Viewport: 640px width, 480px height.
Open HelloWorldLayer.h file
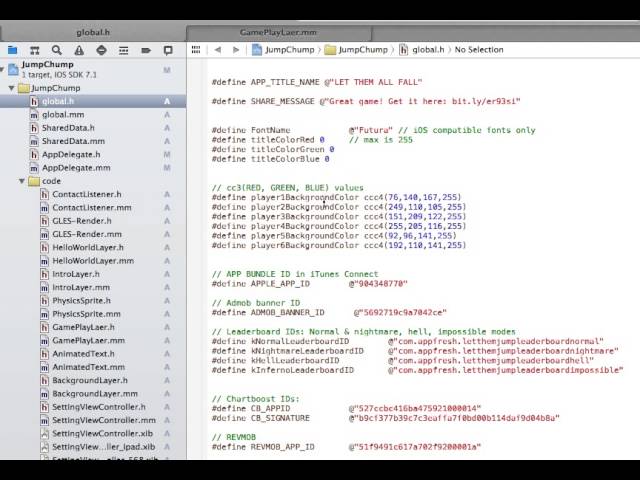click(x=88, y=248)
